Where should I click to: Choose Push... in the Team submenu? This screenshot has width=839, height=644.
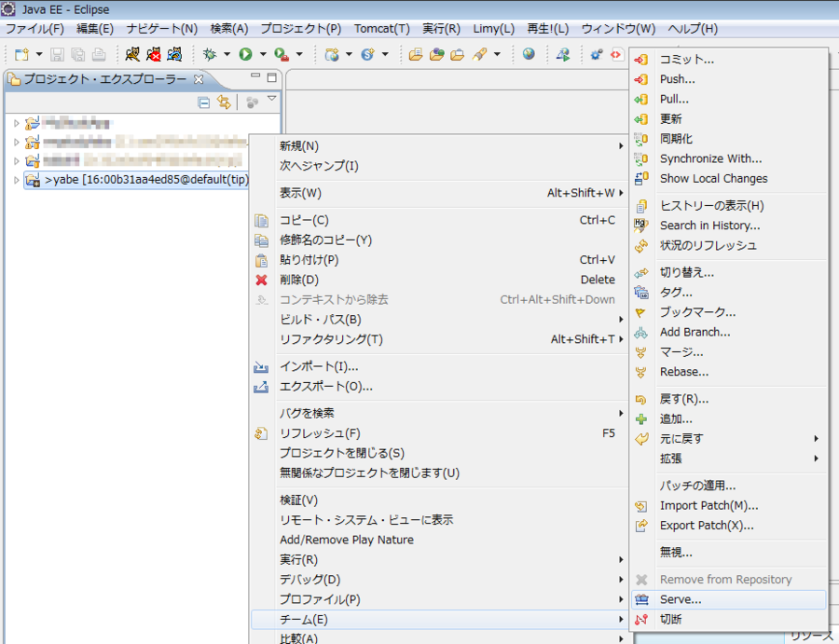[x=729, y=79]
